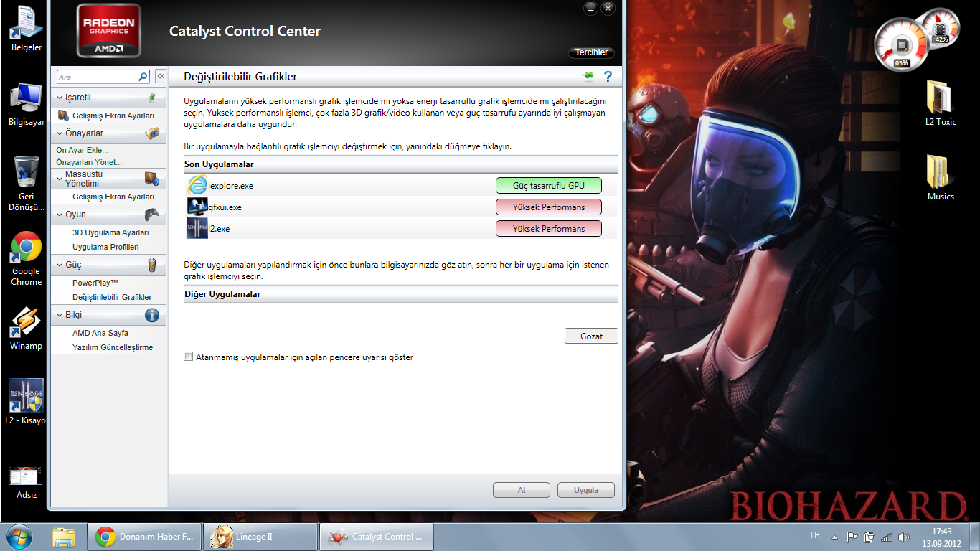Screen dimensions: 980x551
Task: Click the Lineage icon for l2.exe
Action: point(197,228)
